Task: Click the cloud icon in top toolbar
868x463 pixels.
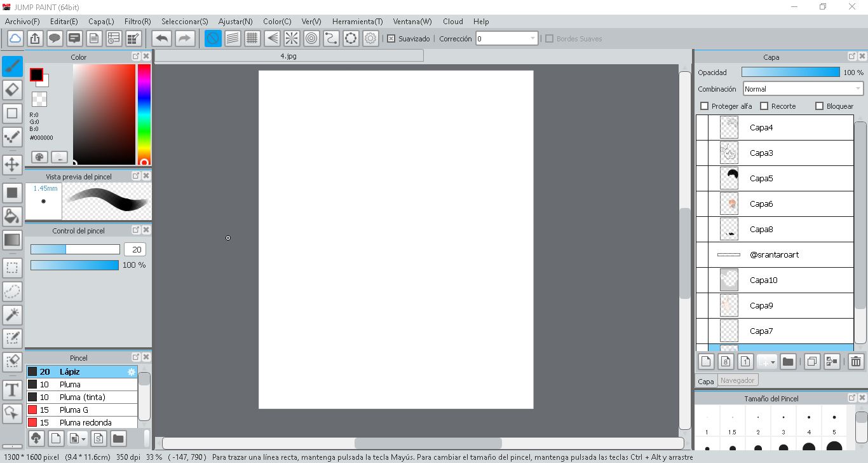Action: (x=15, y=39)
